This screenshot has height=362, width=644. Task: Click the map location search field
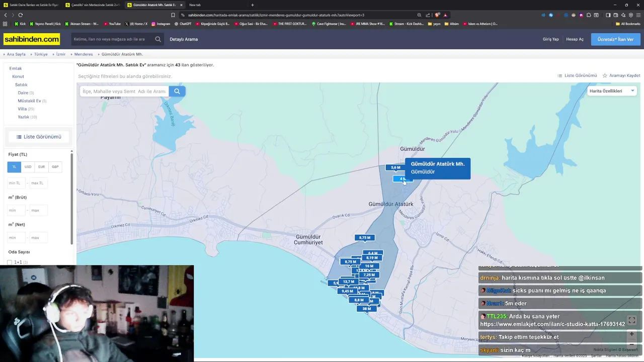tap(124, 91)
